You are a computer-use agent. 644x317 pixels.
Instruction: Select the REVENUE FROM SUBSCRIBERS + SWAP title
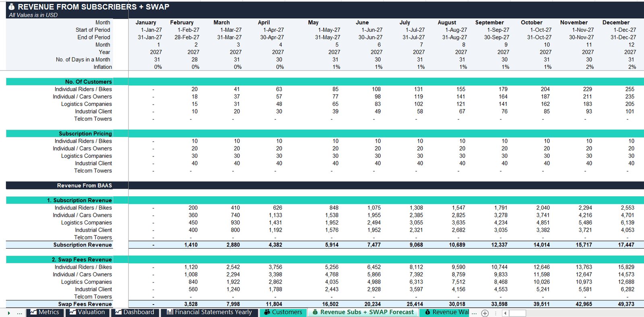93,7
